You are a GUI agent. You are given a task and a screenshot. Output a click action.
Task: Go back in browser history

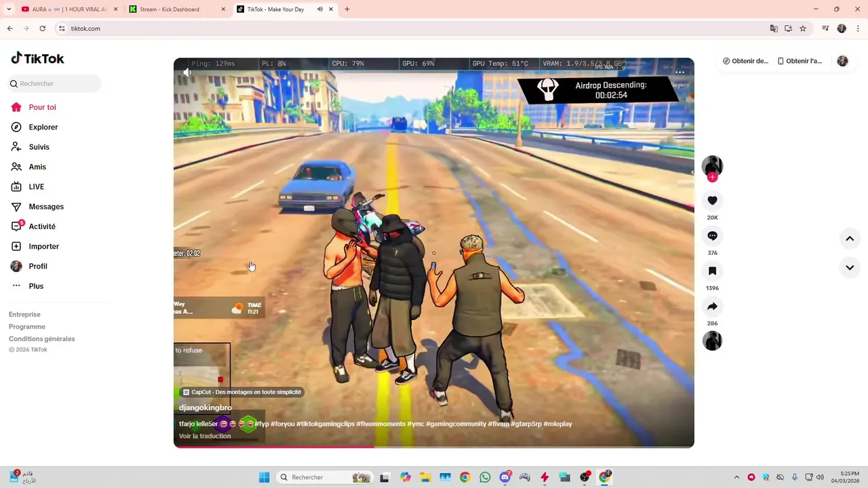10,28
